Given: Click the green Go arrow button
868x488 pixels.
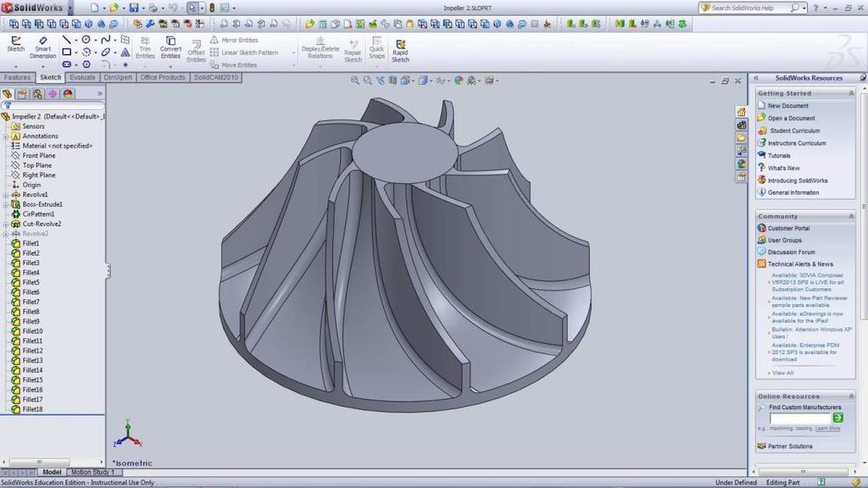Looking at the screenshot, I should coord(838,418).
